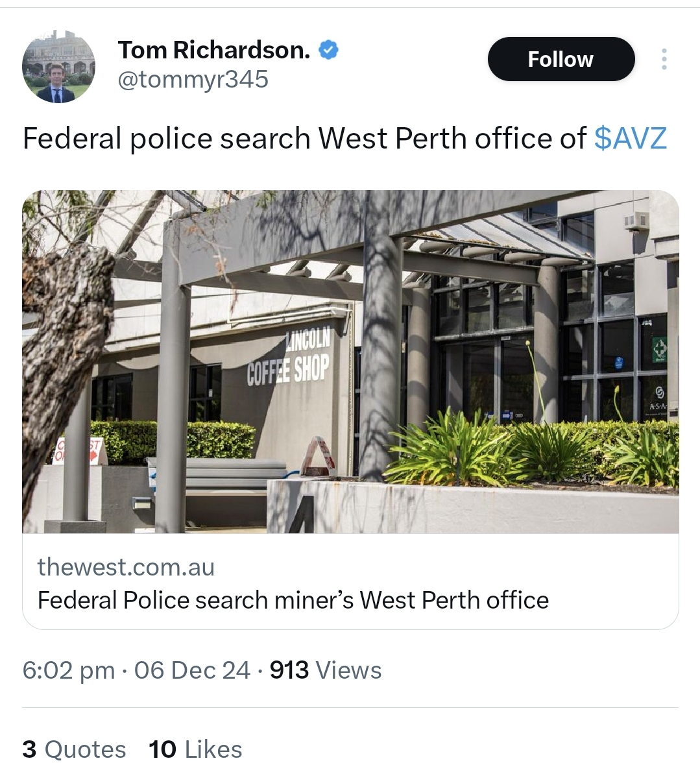700x776 pixels.
Task: Click the Tom Richardson display name
Action: tap(214, 50)
